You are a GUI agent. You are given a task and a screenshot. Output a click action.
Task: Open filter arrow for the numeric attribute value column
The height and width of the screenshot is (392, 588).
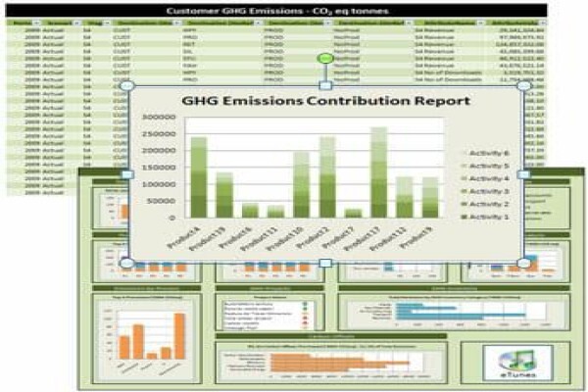[542, 23]
